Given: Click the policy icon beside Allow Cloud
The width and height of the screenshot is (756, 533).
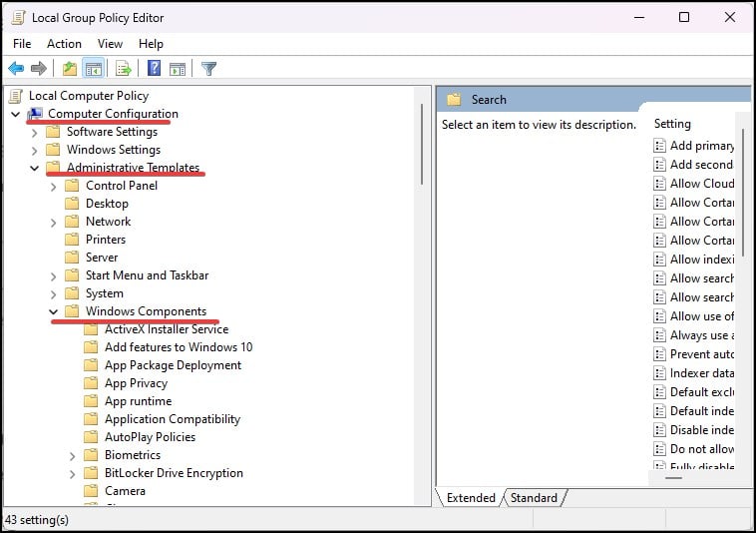Looking at the screenshot, I should [x=659, y=184].
